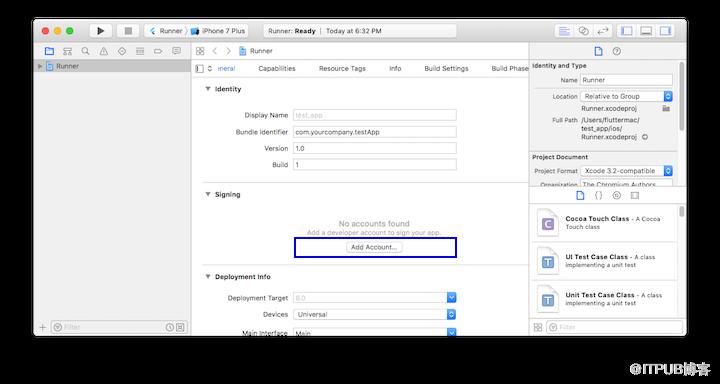Image resolution: width=720 pixels, height=384 pixels.
Task: Open the Devices dropdown
Action: [x=375, y=315]
